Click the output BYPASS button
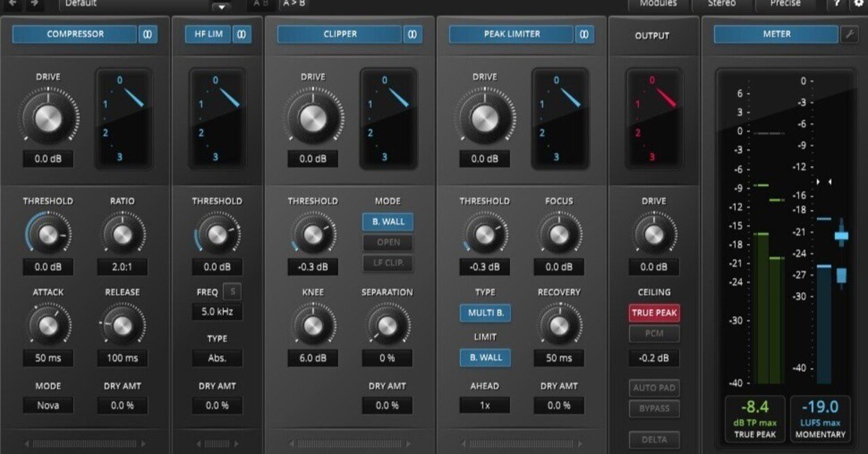The image size is (868, 454). [x=654, y=409]
